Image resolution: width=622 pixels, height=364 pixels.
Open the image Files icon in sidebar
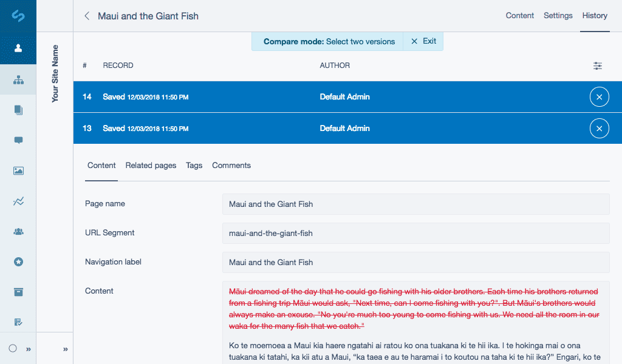click(x=18, y=170)
